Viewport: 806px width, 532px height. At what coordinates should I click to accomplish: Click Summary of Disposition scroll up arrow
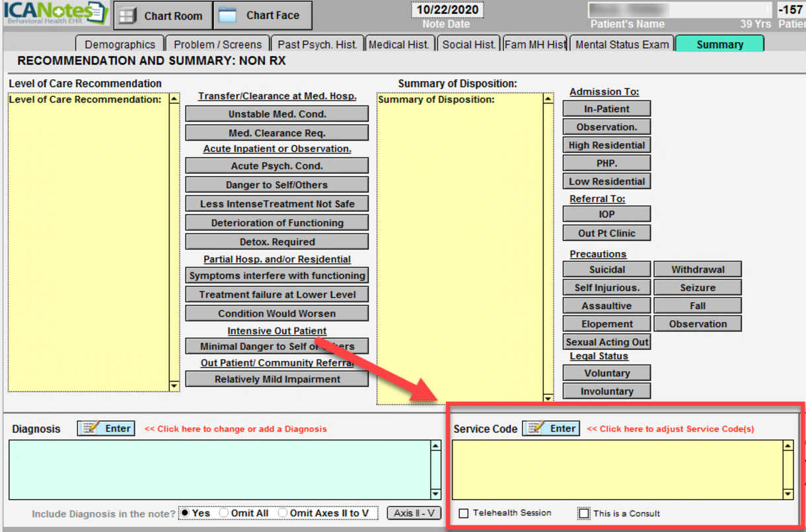[x=548, y=99]
